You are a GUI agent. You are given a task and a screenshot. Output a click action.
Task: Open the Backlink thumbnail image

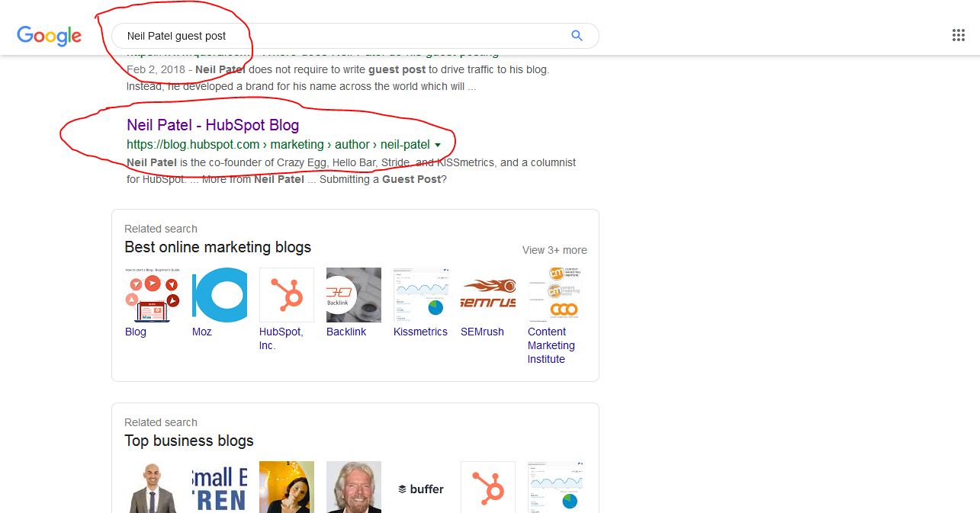click(354, 295)
